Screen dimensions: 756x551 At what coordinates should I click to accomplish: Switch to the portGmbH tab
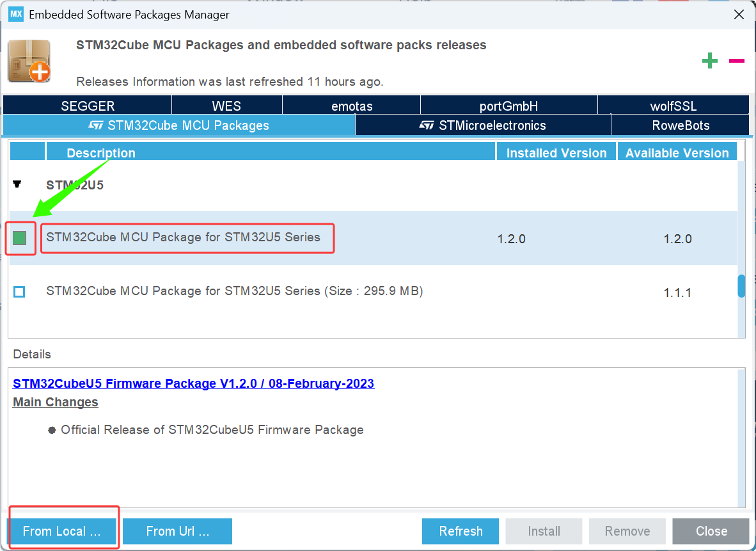tap(508, 106)
